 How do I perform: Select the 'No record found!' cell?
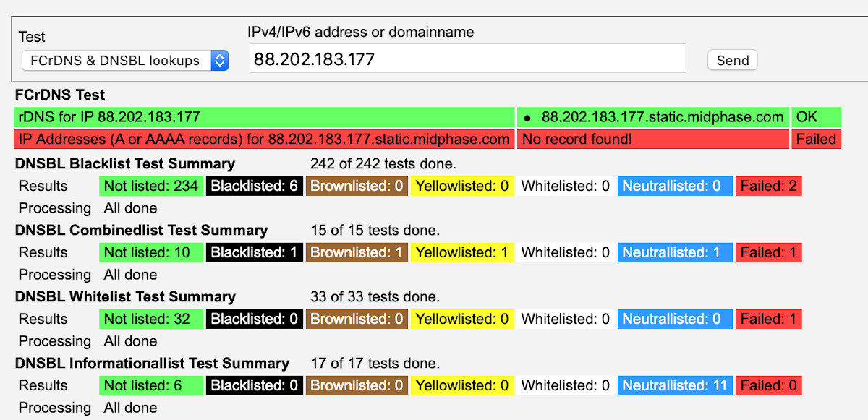[x=652, y=140]
